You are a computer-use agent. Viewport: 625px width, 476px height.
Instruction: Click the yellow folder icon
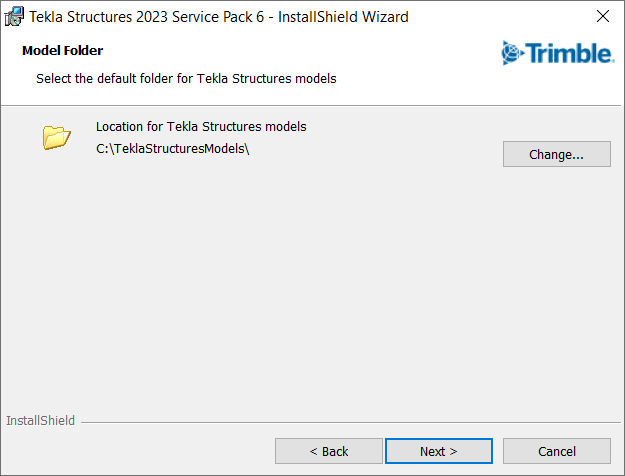57,137
